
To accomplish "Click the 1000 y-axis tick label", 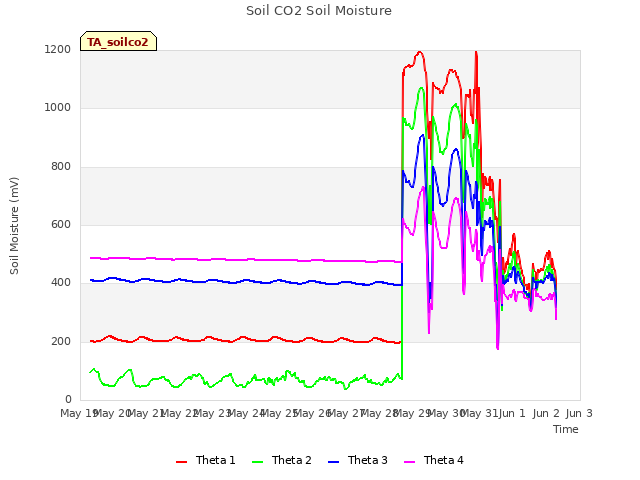I will 58,107.
